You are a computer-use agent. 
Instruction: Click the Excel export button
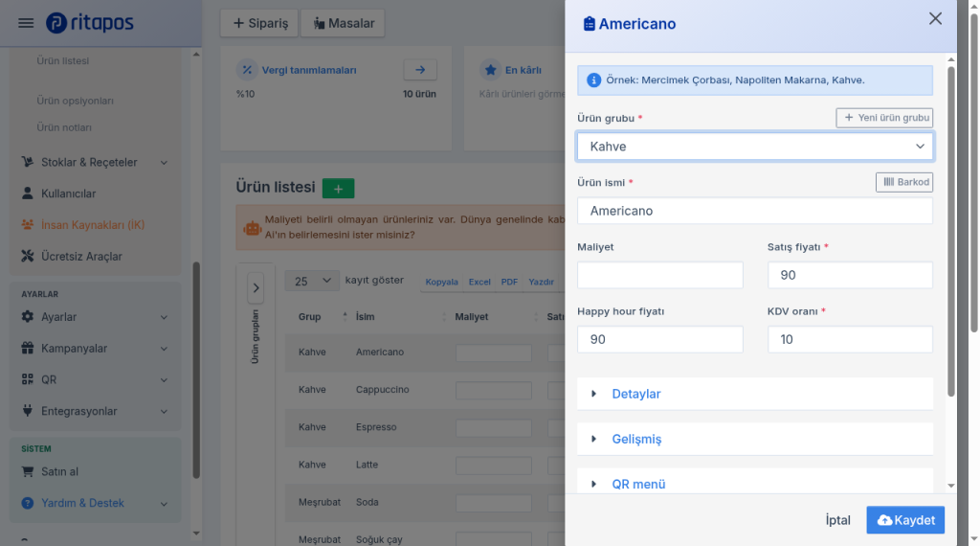(479, 282)
